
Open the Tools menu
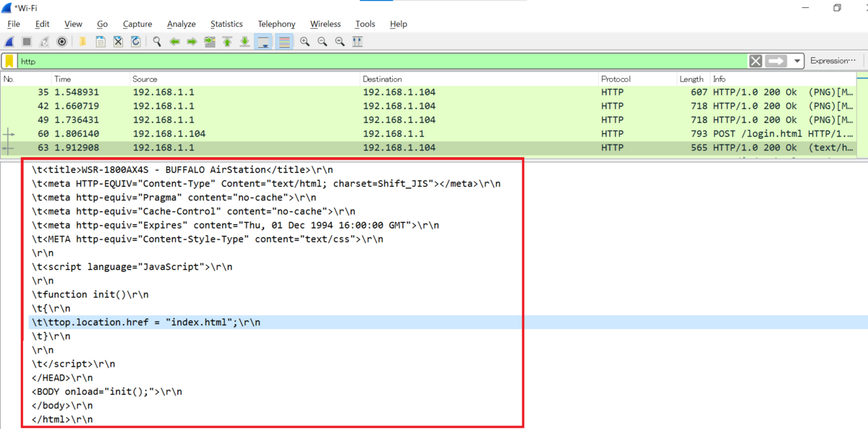click(365, 24)
